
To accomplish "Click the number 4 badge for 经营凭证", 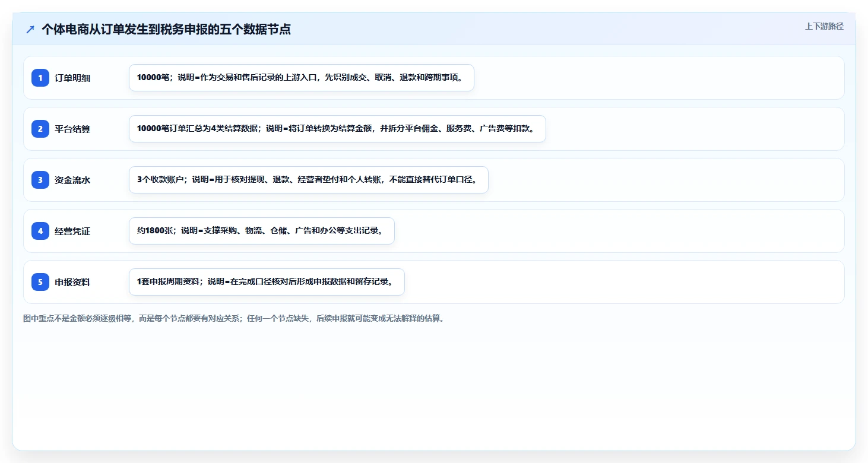I will (x=40, y=231).
